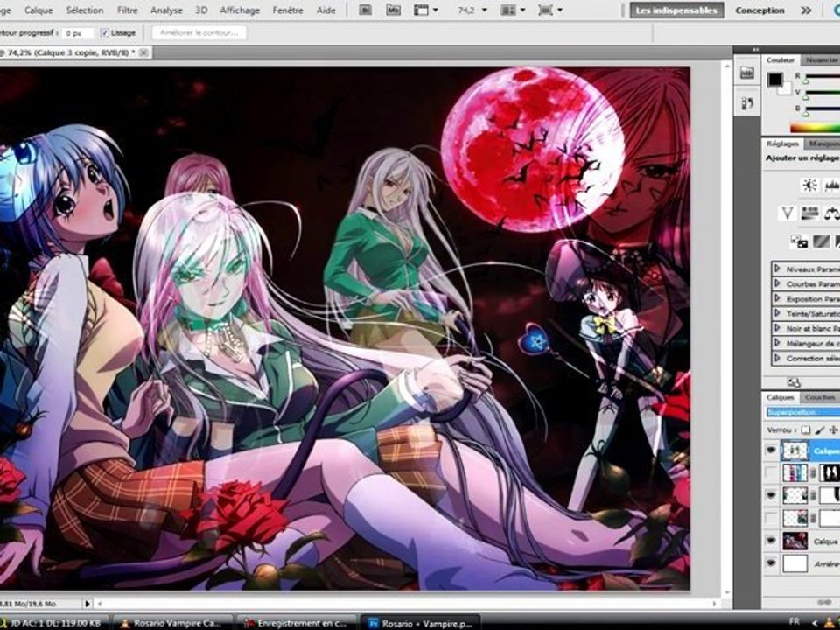The width and height of the screenshot is (840, 630).
Task: Select the Les indispensables workspace
Action: (x=676, y=10)
